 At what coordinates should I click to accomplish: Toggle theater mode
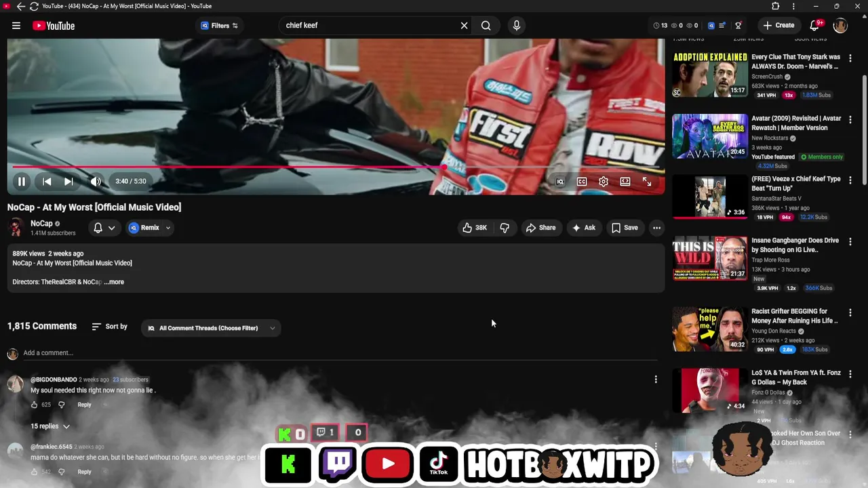(625, 182)
